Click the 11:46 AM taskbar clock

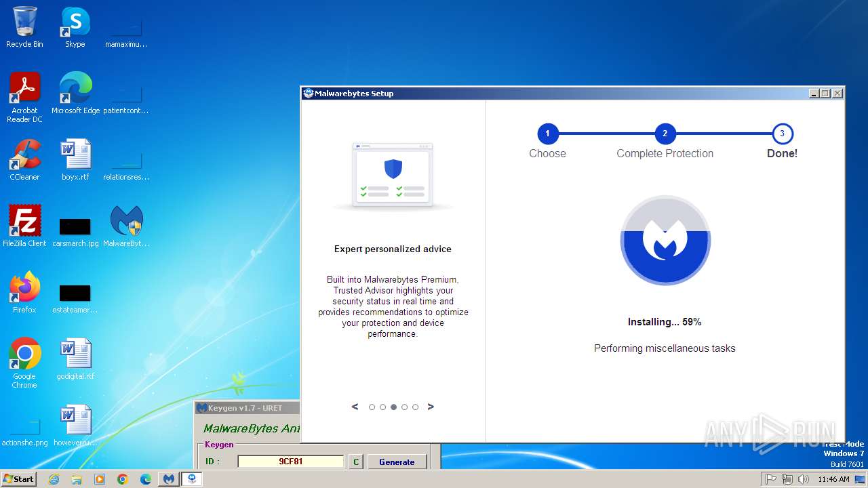click(x=833, y=479)
